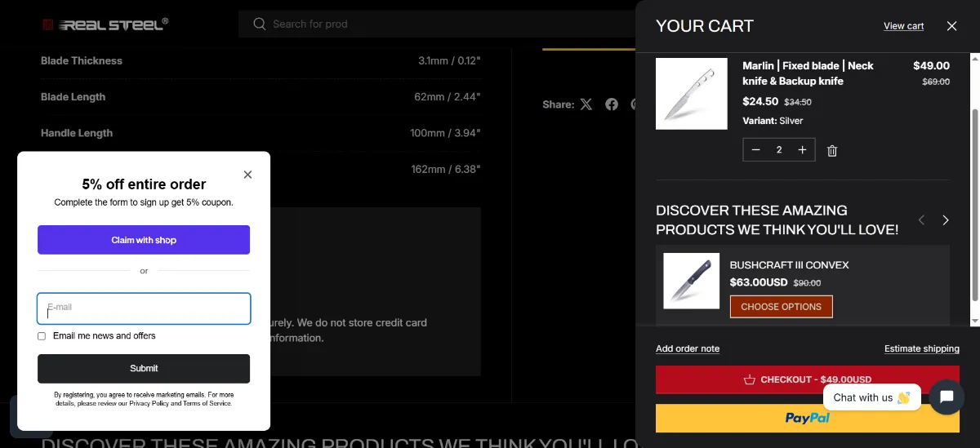Select 'Variant: Silver' text
Image resolution: width=980 pixels, height=448 pixels.
coord(773,121)
